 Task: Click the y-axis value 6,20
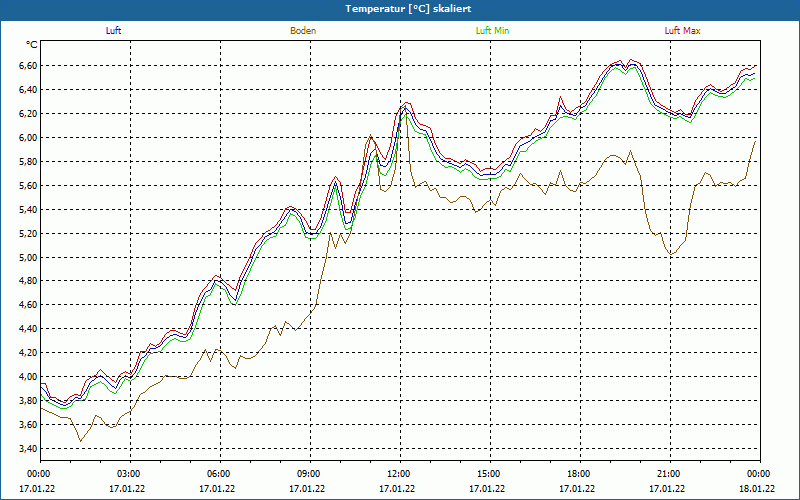[x=28, y=114]
